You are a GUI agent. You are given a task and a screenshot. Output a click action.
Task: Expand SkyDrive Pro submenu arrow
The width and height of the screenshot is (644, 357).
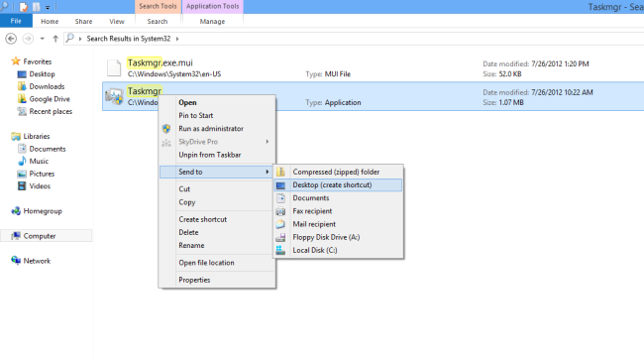(267, 142)
